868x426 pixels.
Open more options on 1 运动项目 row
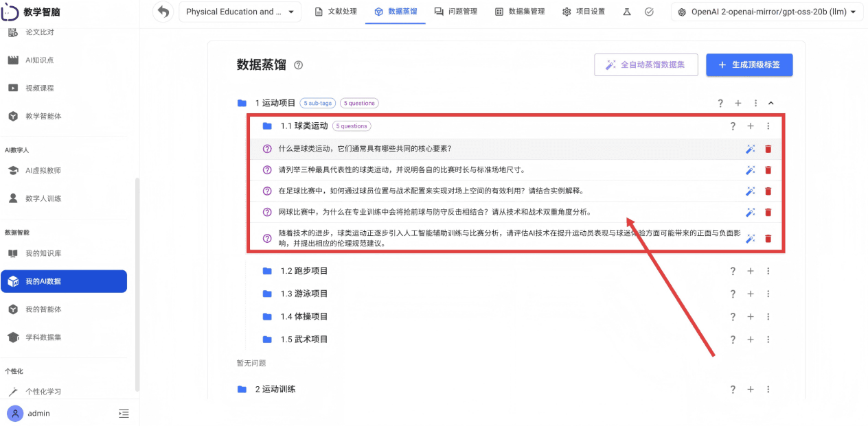pos(755,103)
